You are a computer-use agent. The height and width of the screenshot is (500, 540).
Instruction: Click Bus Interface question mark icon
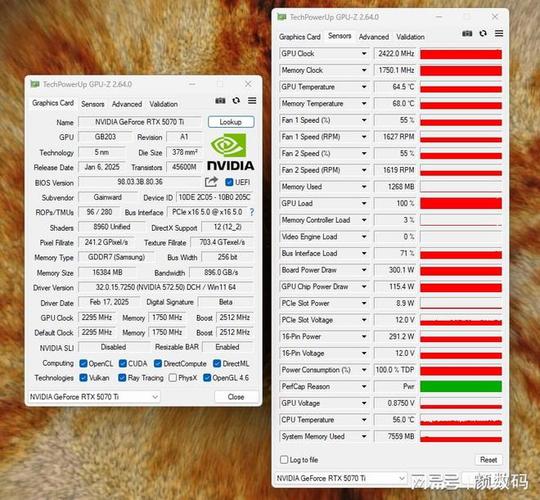252,212
